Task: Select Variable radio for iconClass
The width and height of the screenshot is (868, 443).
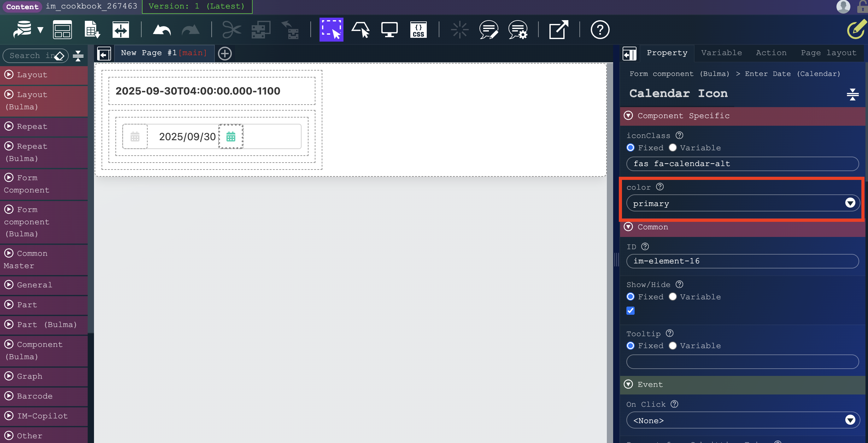Action: [x=672, y=148]
